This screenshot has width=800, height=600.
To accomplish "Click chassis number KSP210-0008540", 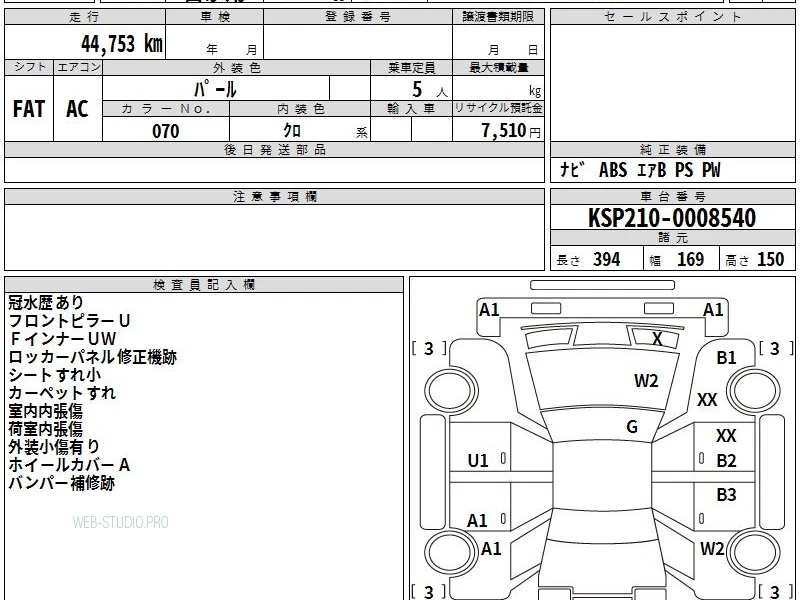I will point(672,218).
